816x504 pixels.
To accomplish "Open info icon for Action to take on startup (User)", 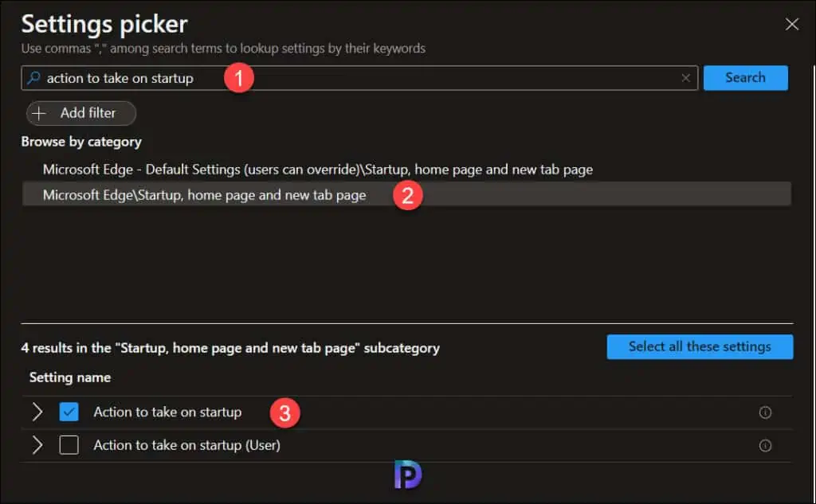I will (x=765, y=446).
